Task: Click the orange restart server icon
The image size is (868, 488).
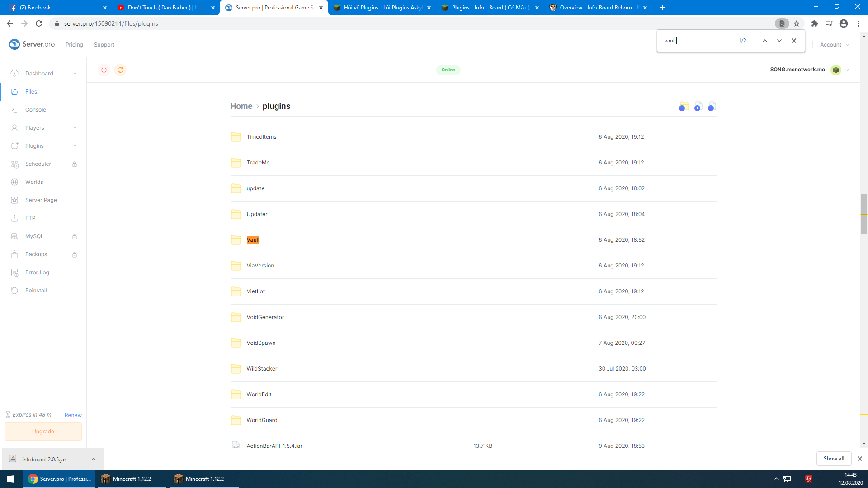Action: point(120,70)
